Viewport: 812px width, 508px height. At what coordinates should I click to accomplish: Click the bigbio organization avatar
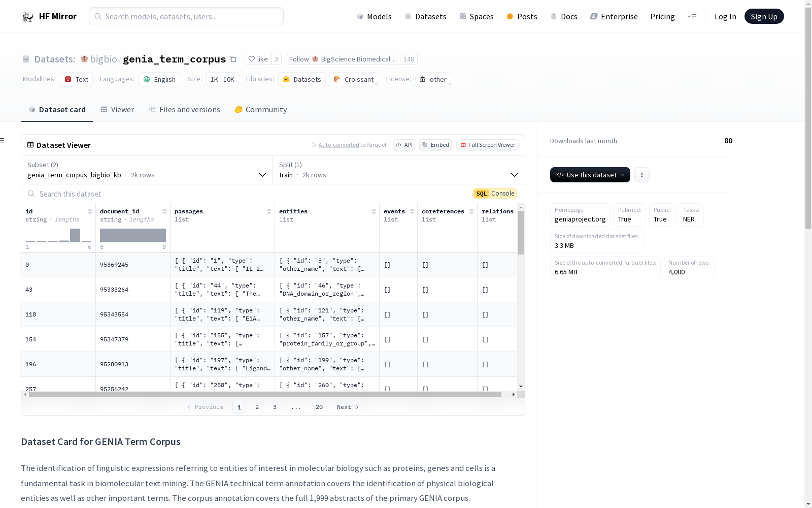click(x=84, y=59)
